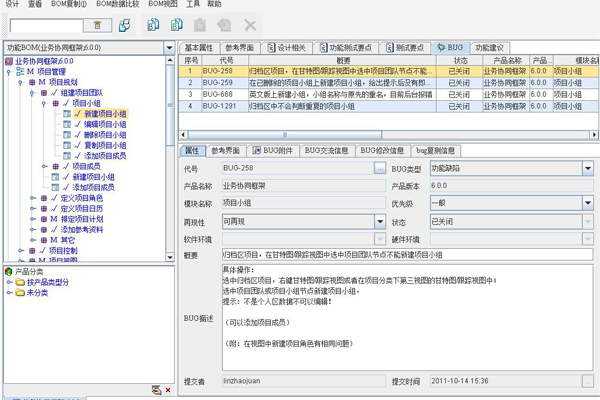600x400 pixels.
Task: Open the 硬件环境 dropdown arrow
Action: 588,239
